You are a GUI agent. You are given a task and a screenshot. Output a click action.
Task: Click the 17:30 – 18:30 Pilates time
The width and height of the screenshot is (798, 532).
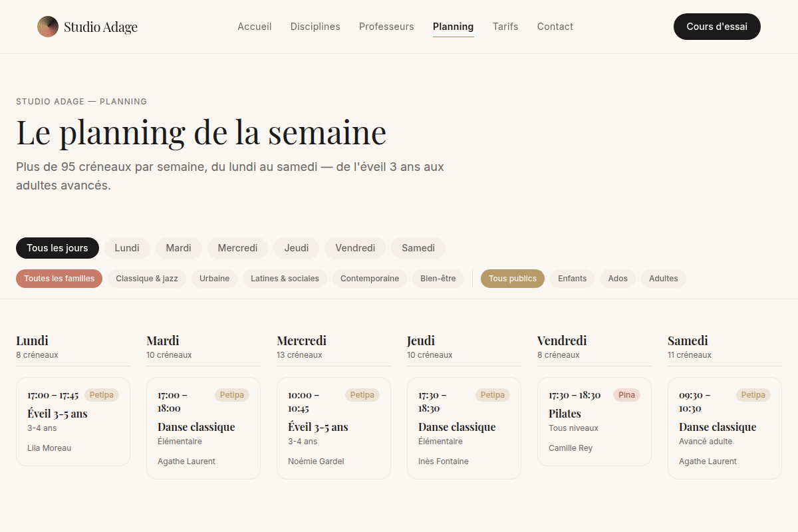575,395
